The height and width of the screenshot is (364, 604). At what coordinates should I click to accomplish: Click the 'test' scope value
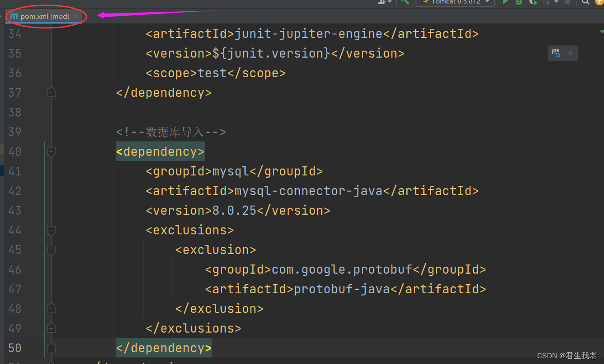pos(213,73)
